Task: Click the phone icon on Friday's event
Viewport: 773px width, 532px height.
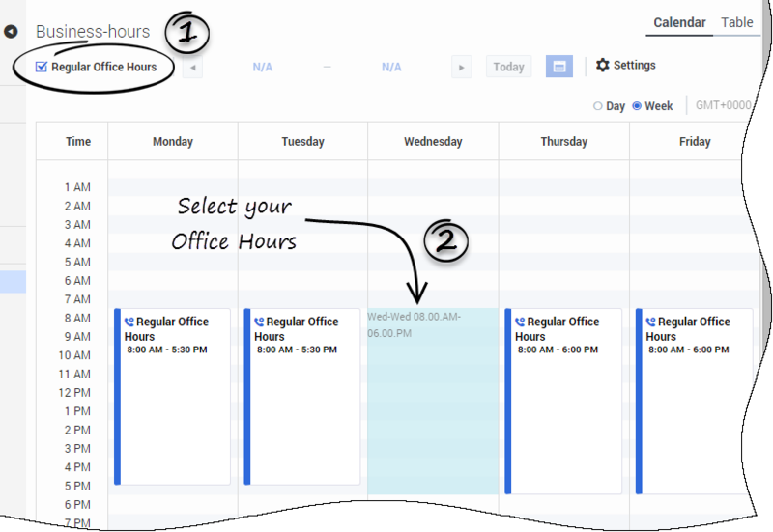Action: 650,322
